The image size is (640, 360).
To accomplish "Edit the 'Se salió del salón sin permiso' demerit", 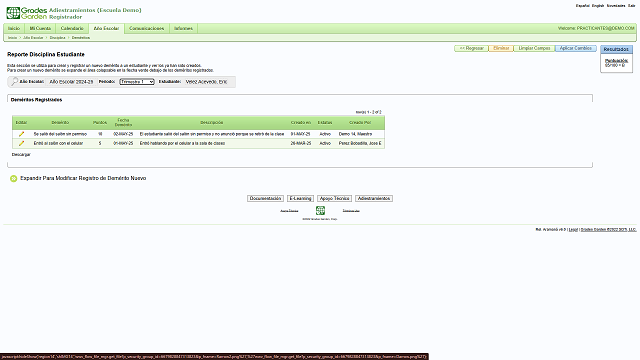I will 21,134.
